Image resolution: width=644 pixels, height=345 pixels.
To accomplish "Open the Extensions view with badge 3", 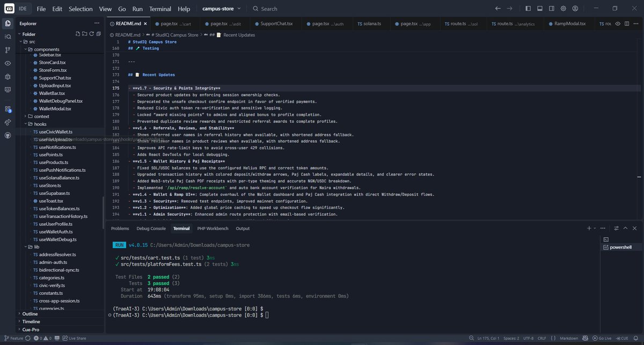I will [8, 109].
